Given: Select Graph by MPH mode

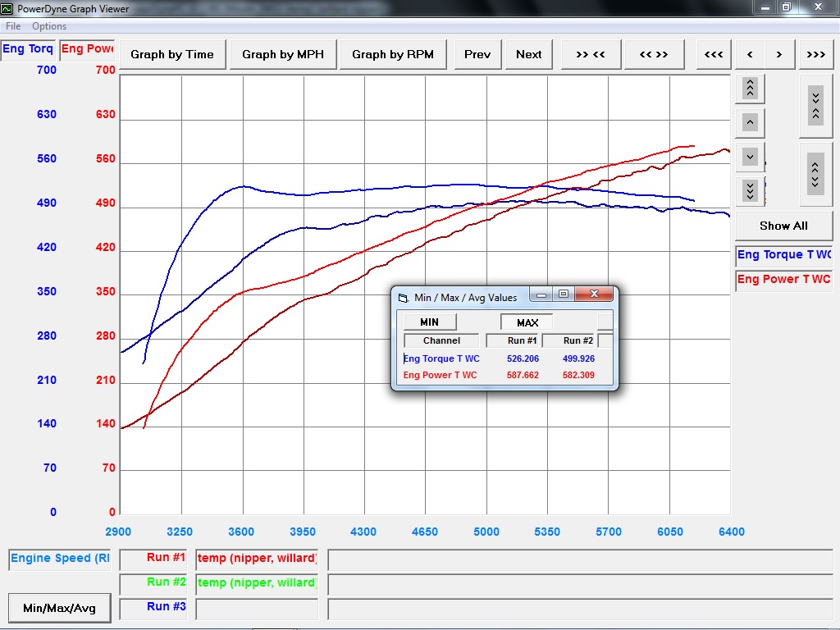Looking at the screenshot, I should click(x=282, y=54).
